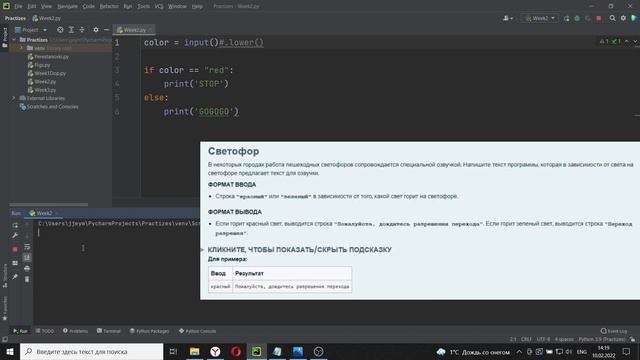Open the Code menu
Screen dimensions: 640x360
tap(89, 6)
